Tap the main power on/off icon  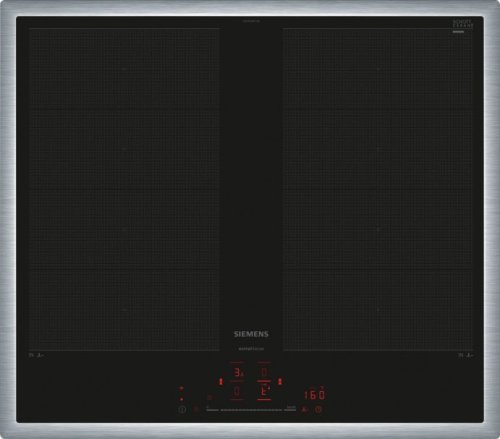coord(182,410)
